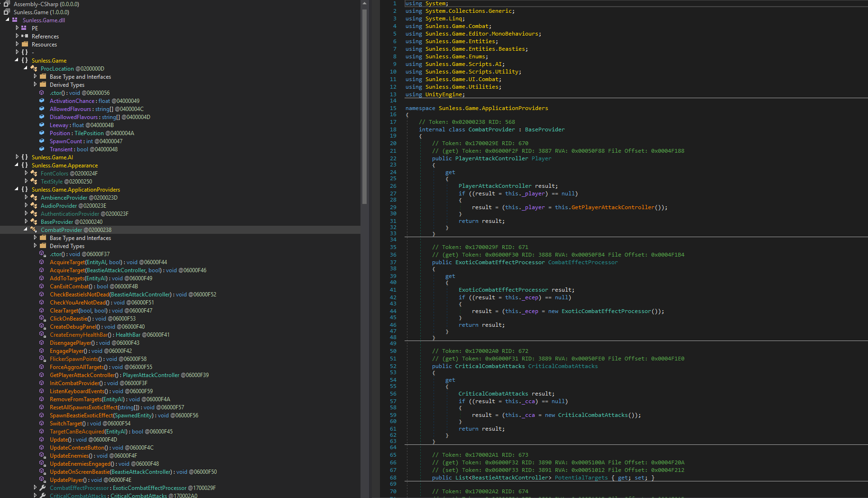This screenshot has height=498, width=868.
Task: Expand the FontColors class node
Action: tap(26, 173)
